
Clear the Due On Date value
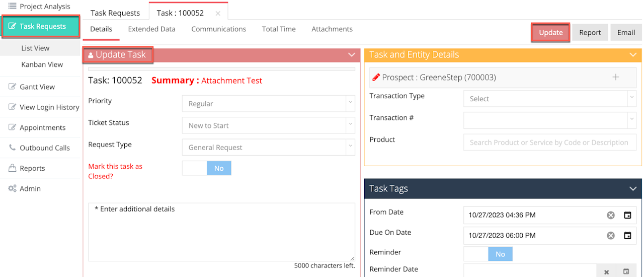pyautogui.click(x=610, y=235)
